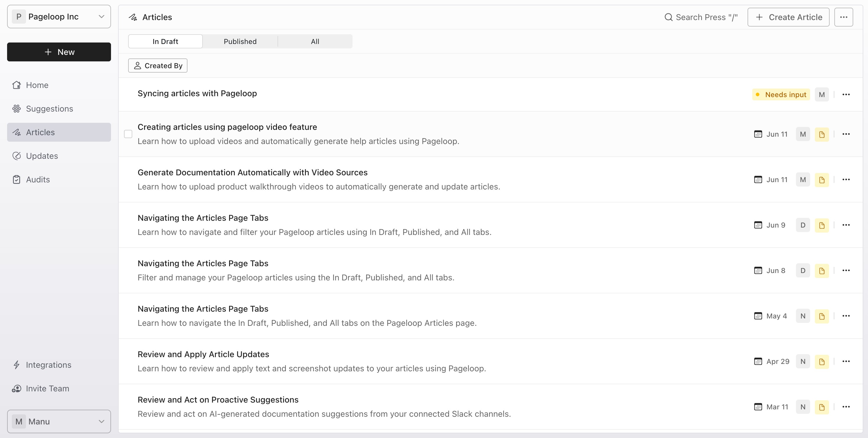The height and width of the screenshot is (438, 868).
Task: Open more options for Creating articles using pageloop video
Action: tap(846, 134)
